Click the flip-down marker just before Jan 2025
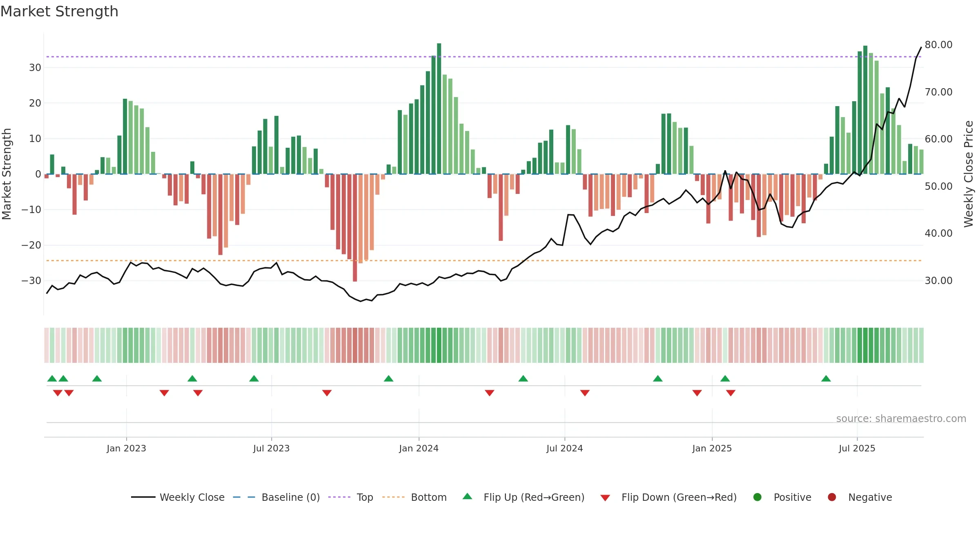Viewport: 980px width, 551px height. tap(697, 393)
